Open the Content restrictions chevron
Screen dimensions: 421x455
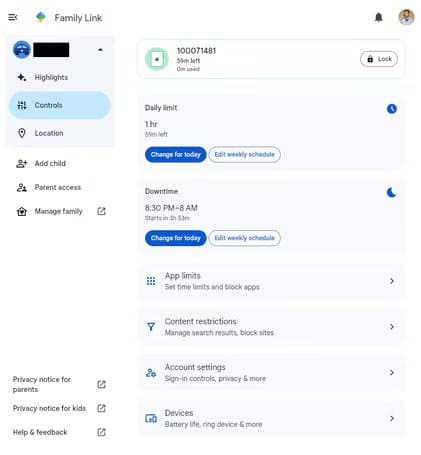(x=392, y=327)
